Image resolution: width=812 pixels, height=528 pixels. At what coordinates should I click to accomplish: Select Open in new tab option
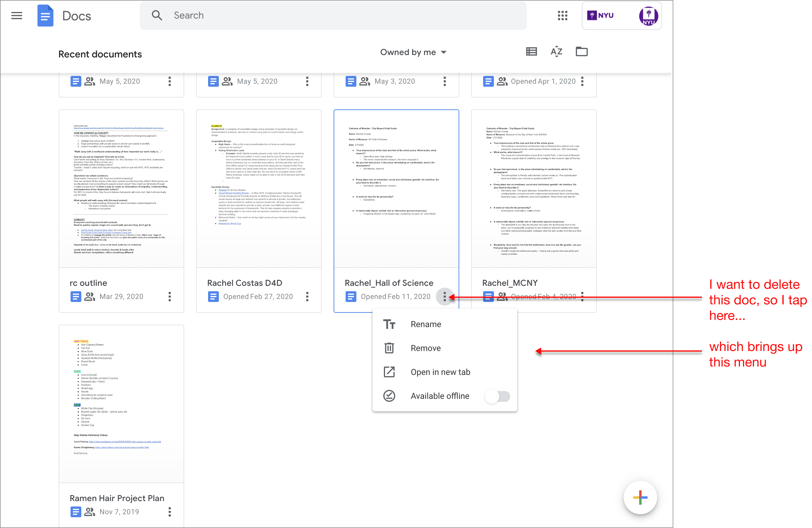[440, 372]
